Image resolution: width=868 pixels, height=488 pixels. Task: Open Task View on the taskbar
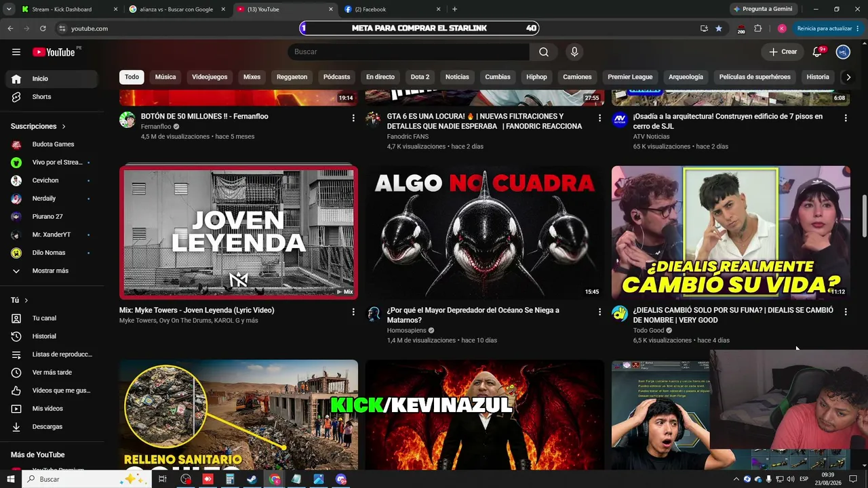(163, 479)
